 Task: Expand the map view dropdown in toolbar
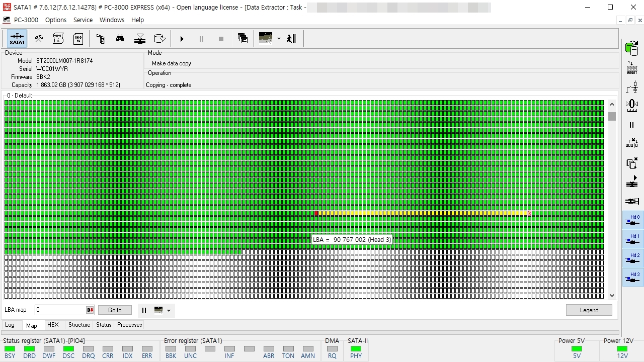pos(279,39)
